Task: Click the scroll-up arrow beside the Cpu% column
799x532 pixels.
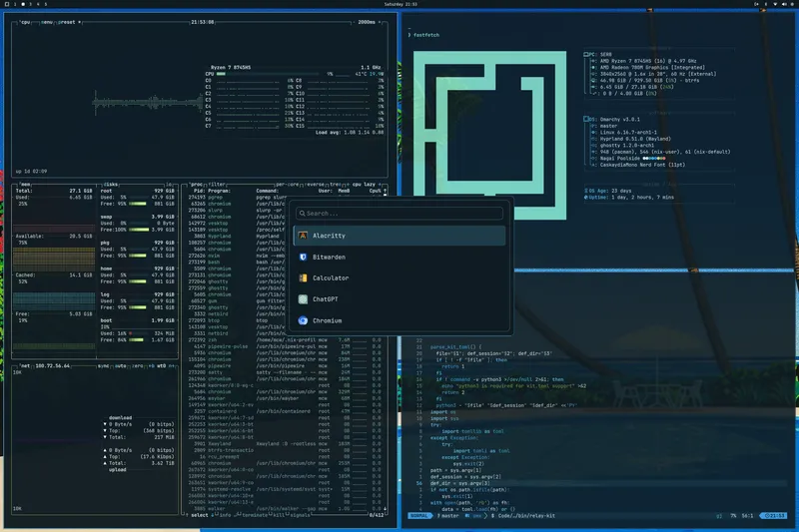Action: tap(385, 191)
